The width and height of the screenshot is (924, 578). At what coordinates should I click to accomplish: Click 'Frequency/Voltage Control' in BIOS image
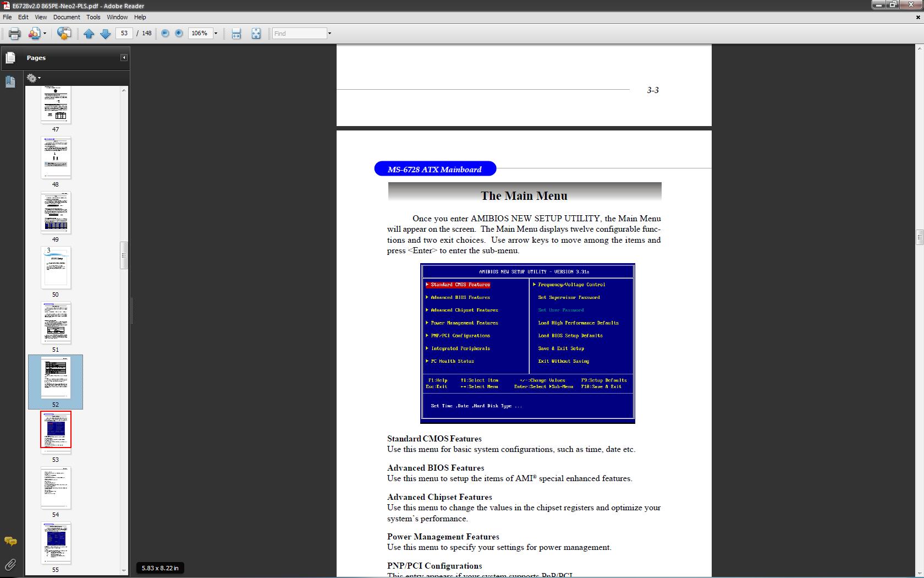571,285
